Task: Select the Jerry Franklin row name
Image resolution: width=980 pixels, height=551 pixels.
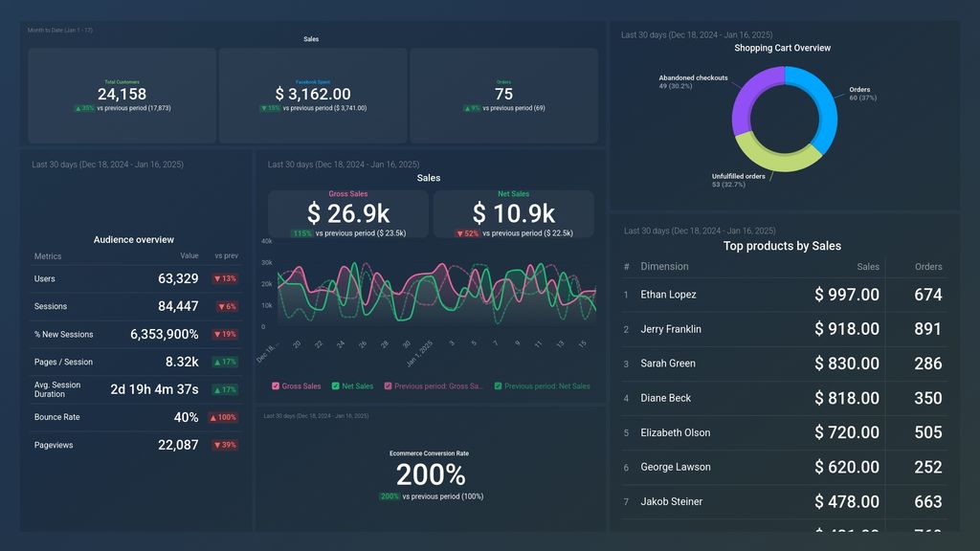Action: [x=671, y=329]
